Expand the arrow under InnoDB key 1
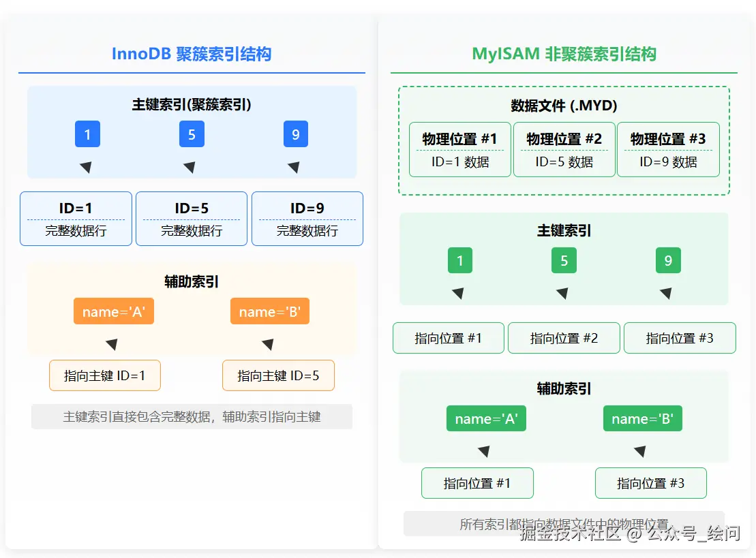 pos(87,166)
